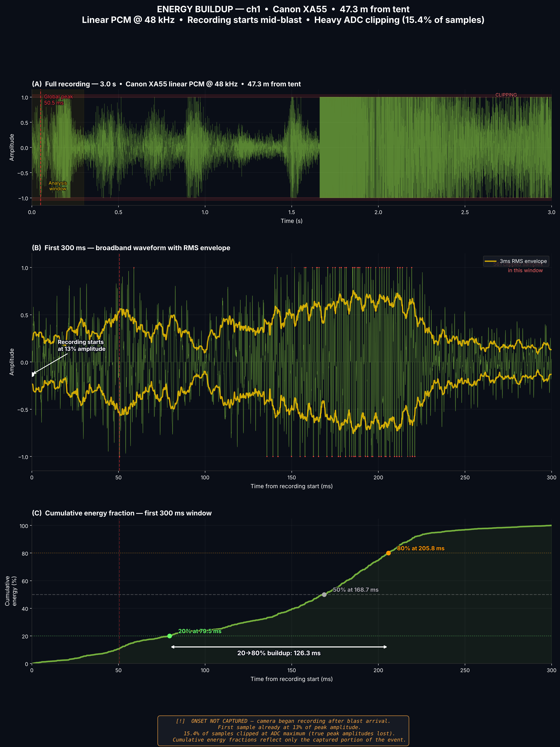
Task: Click the 'in this window' red text
Action: coord(525,270)
